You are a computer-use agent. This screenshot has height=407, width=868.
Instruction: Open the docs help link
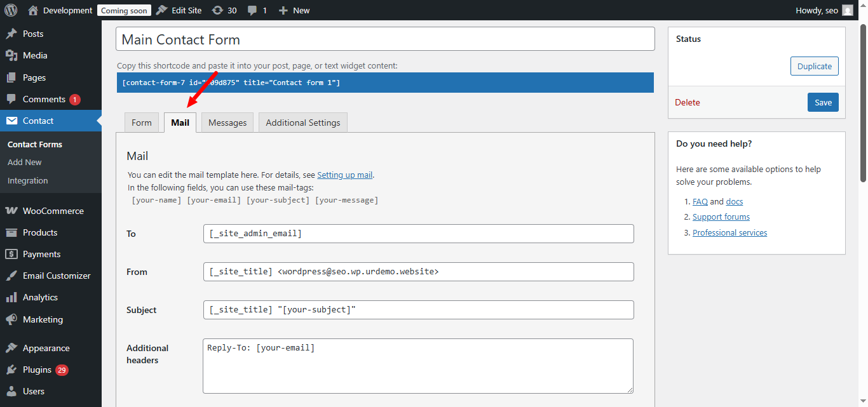[x=735, y=201]
